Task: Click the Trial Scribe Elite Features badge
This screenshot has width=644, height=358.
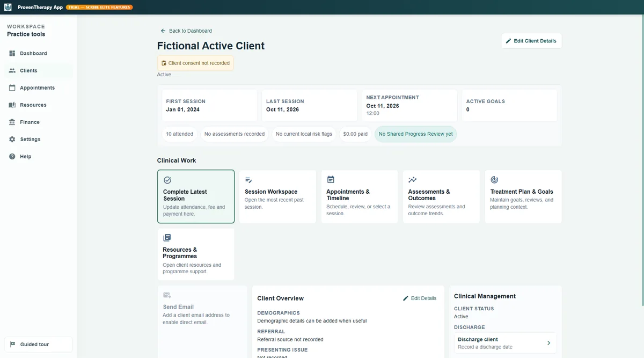Action: 99,8
